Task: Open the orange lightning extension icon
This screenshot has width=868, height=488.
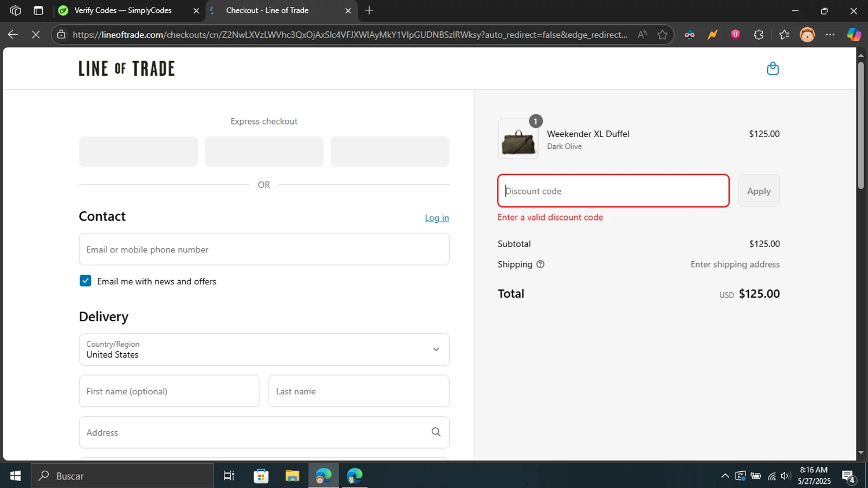Action: 712,35
